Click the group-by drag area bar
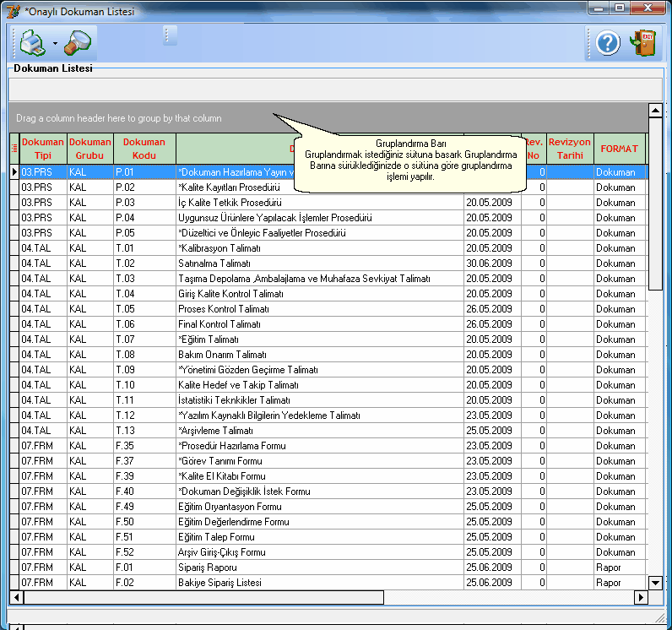The width and height of the screenshot is (672, 630). coord(328,118)
